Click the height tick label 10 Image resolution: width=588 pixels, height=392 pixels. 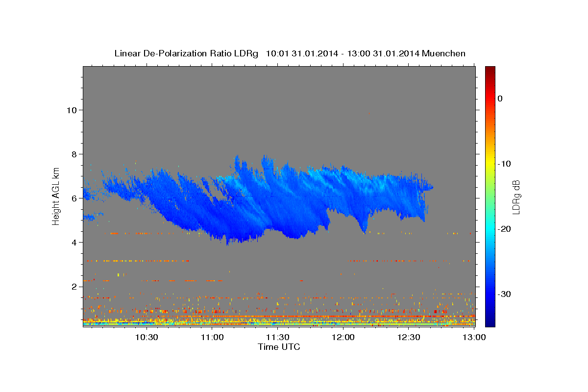pyautogui.click(x=72, y=110)
